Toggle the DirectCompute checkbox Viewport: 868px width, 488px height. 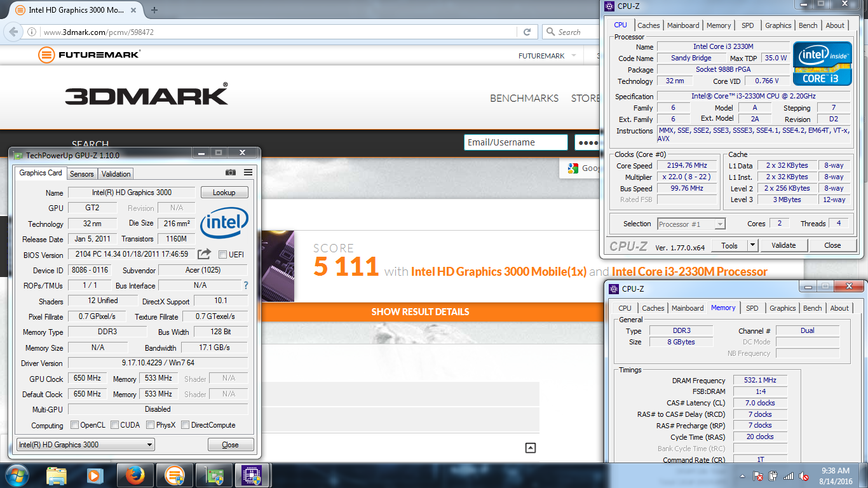pyautogui.click(x=186, y=425)
